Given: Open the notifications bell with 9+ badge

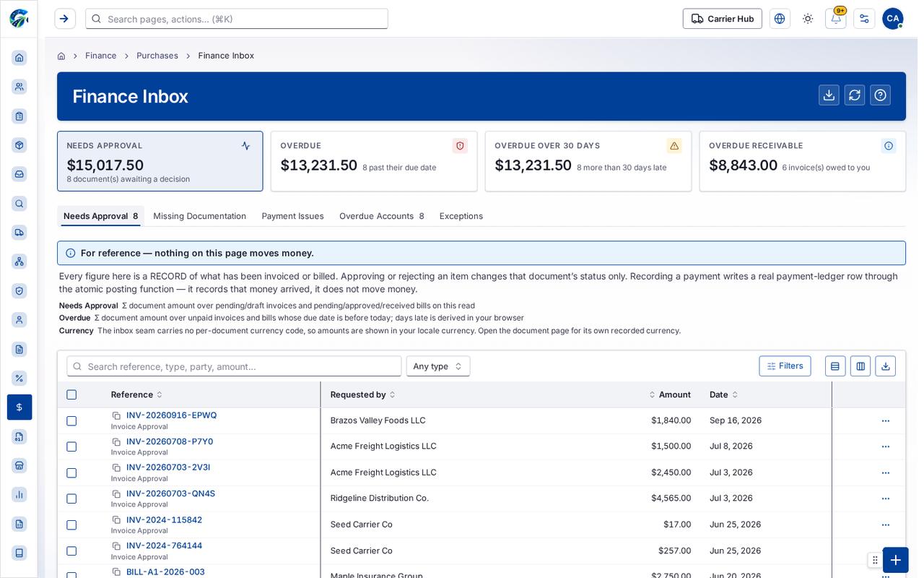Looking at the screenshot, I should tap(836, 19).
